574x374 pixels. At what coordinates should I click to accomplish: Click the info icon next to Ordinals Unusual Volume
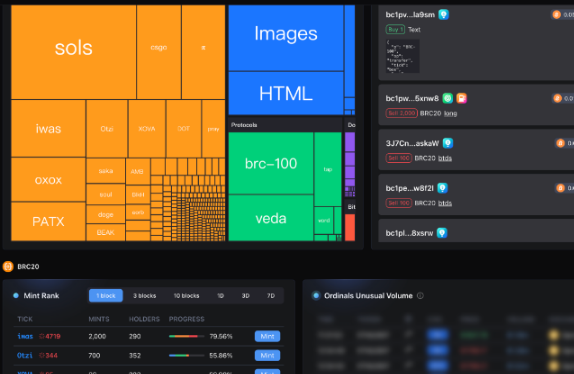coord(420,296)
